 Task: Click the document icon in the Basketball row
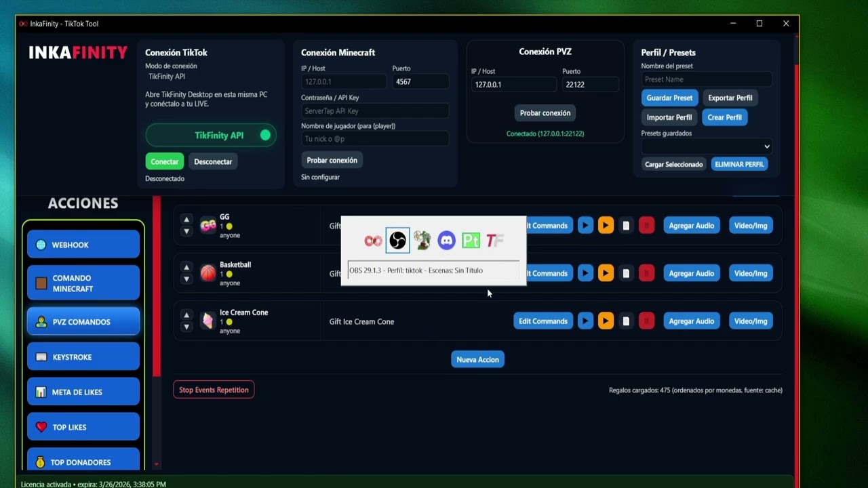627,273
